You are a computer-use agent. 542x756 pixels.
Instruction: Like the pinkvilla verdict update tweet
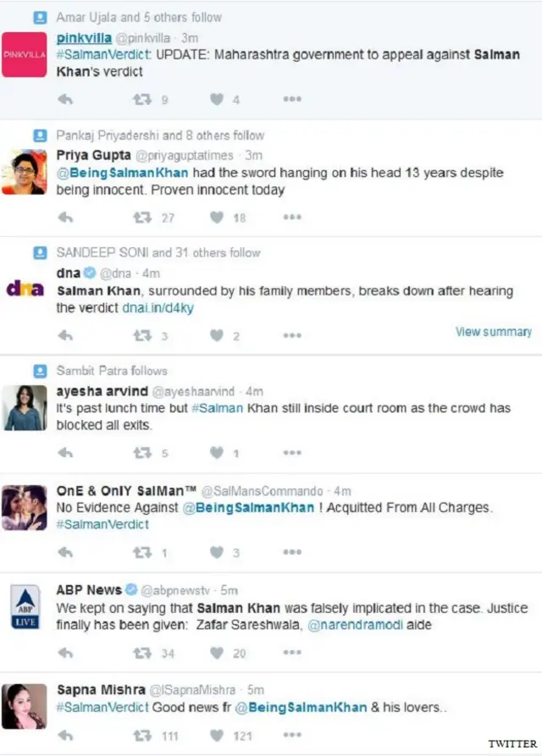[x=217, y=100]
